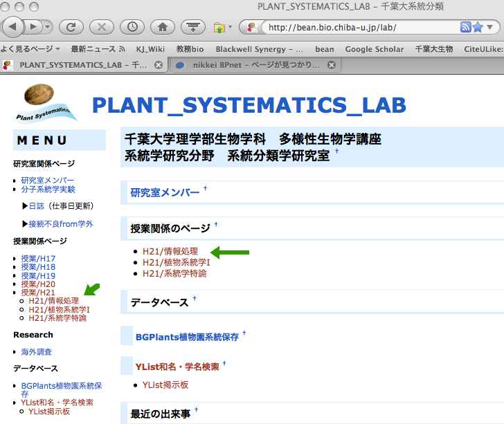Bookmark page with the star icon
This screenshot has width=504, height=424.
pos(479,28)
